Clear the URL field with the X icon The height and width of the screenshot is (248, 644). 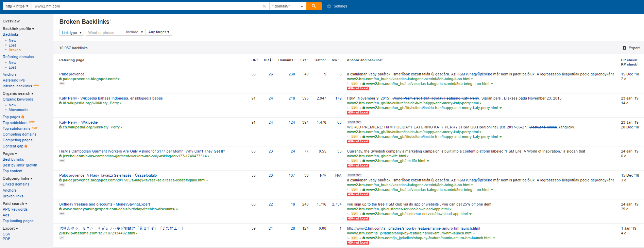[x=264, y=6]
